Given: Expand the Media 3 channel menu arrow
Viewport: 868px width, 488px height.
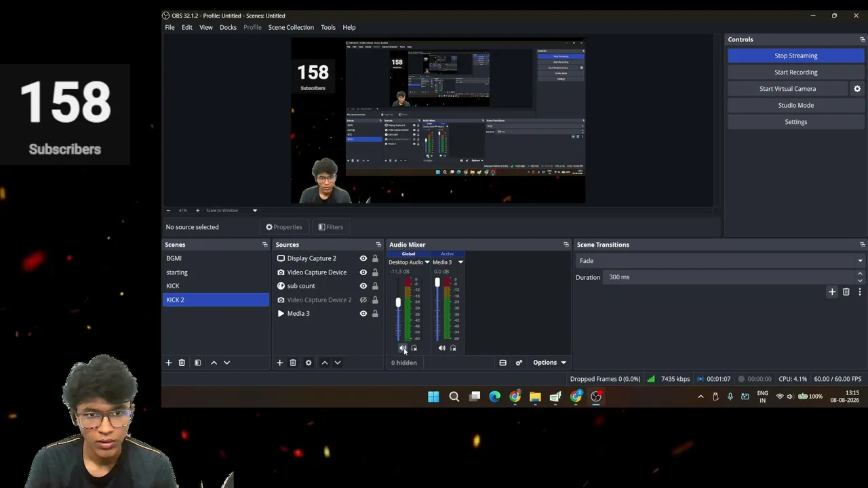Looking at the screenshot, I should click(460, 262).
